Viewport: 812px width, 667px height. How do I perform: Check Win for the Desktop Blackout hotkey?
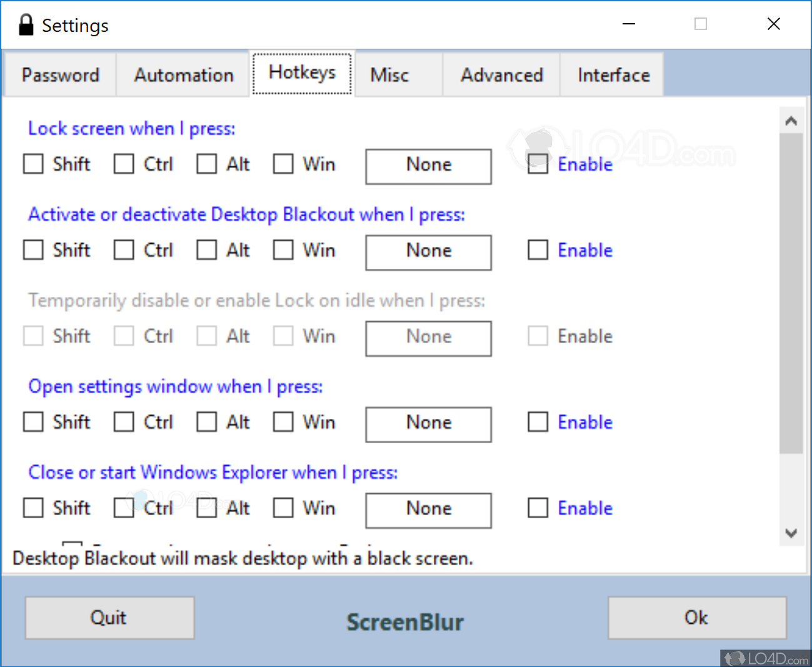[283, 249]
